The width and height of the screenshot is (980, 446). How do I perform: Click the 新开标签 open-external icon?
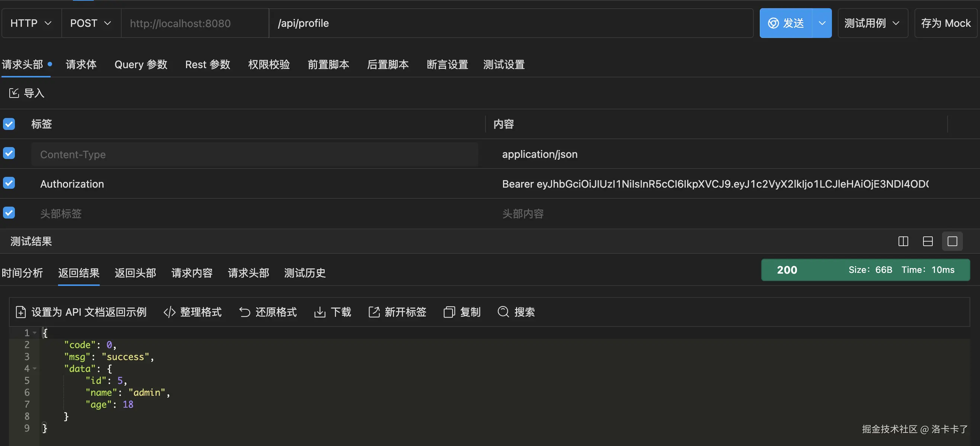tap(374, 312)
